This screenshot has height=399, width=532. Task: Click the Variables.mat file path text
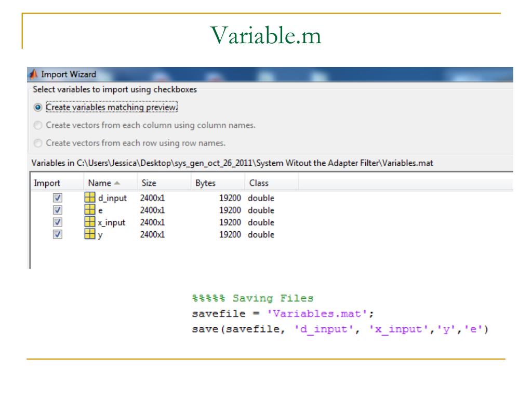(232, 163)
